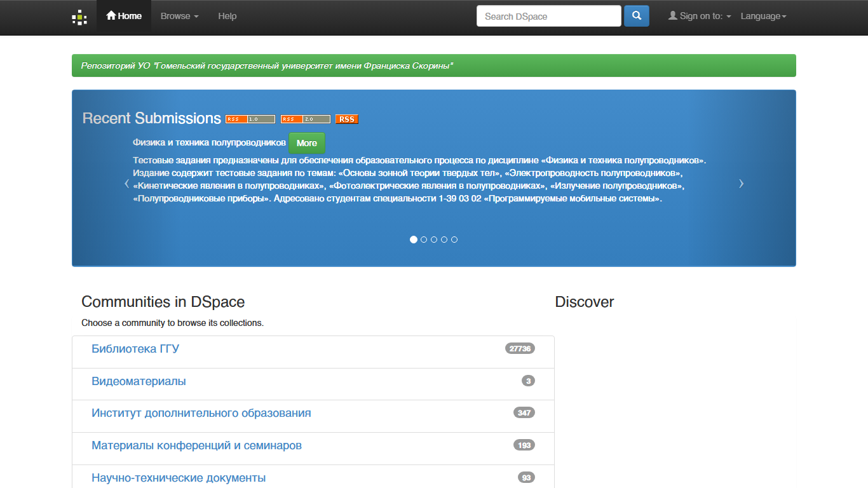
Task: Select second carousel indicator dot
Action: pos(424,240)
